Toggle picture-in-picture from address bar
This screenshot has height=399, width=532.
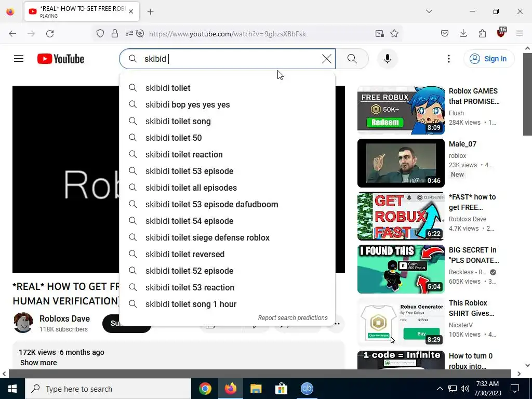click(x=379, y=34)
